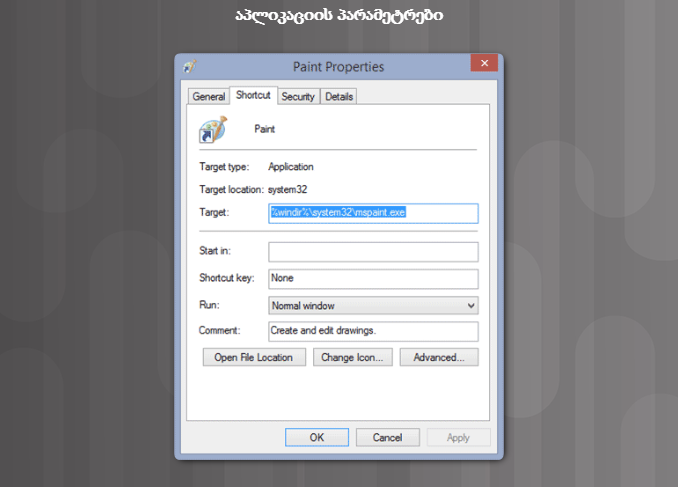Click inside the Target path field
The width and height of the screenshot is (678, 487).
[x=373, y=213]
